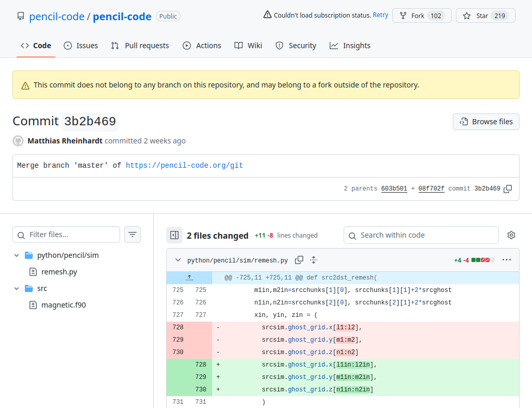
Task: Collapse the python/pencil/sim folder
Action: pos(17,255)
